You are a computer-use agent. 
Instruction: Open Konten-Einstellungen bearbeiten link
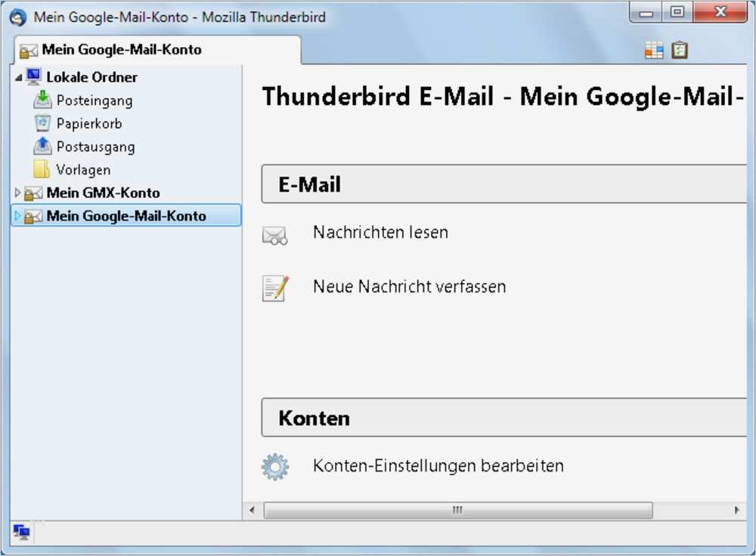pos(438,466)
